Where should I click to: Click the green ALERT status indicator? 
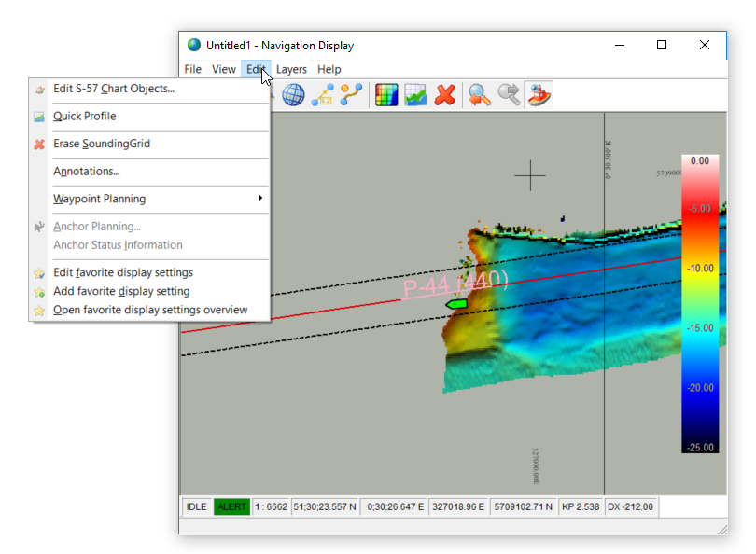(x=231, y=507)
